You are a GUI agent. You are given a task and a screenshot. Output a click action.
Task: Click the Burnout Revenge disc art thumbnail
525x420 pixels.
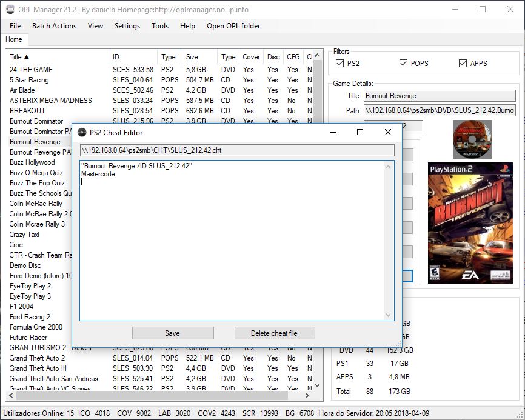click(472, 139)
